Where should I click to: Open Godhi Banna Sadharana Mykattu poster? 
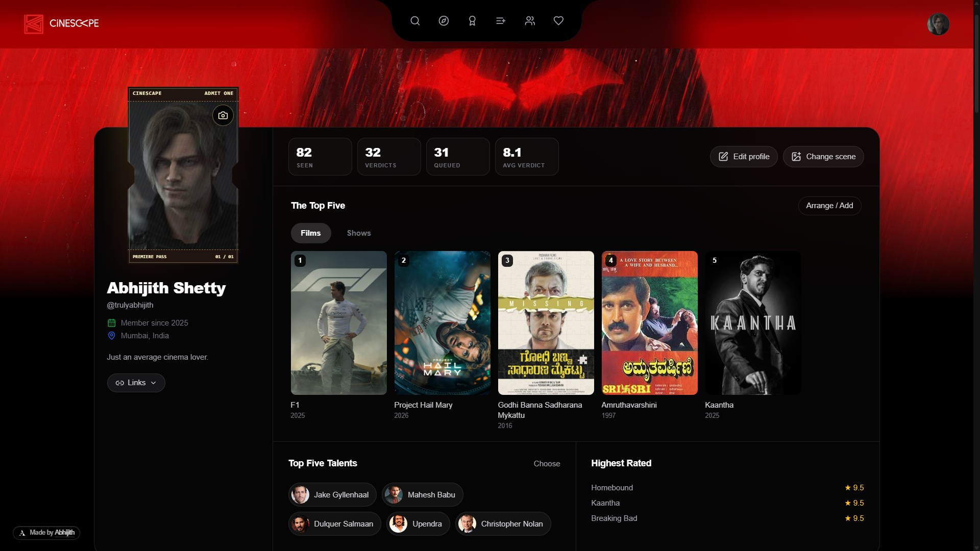[x=546, y=323]
